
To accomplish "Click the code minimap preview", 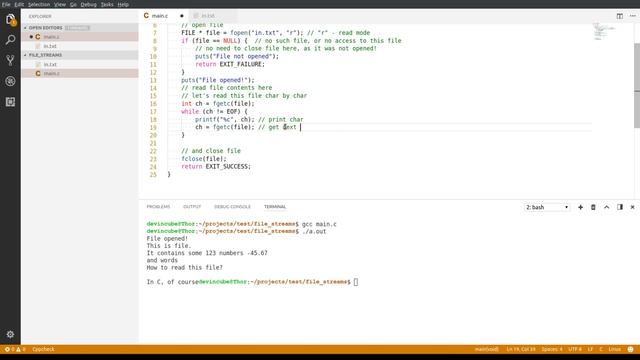I will (x=604, y=31).
